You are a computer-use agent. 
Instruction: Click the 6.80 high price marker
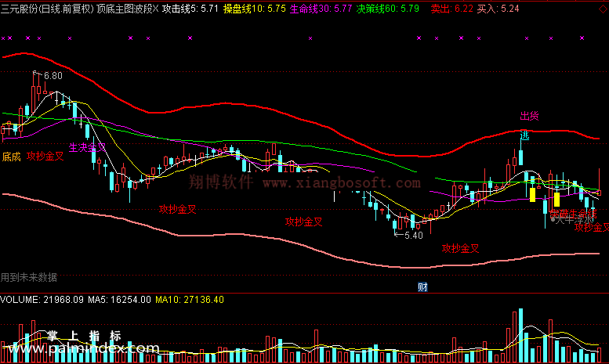point(53,76)
